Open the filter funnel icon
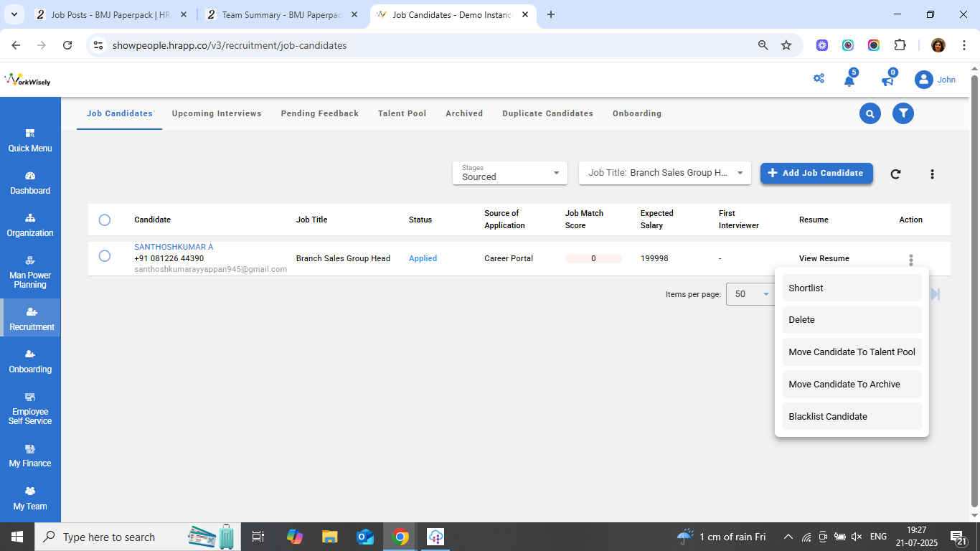The height and width of the screenshot is (551, 980). tap(903, 113)
